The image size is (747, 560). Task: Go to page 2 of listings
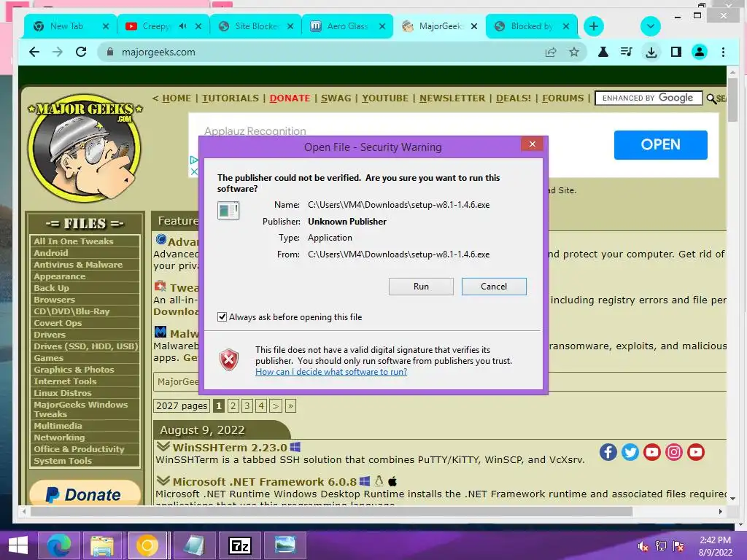click(x=233, y=405)
